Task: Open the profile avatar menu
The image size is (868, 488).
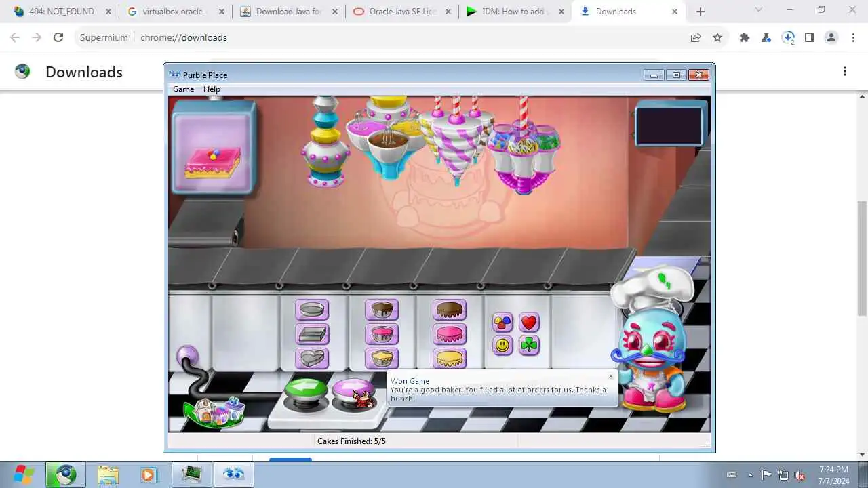Action: pos(831,38)
